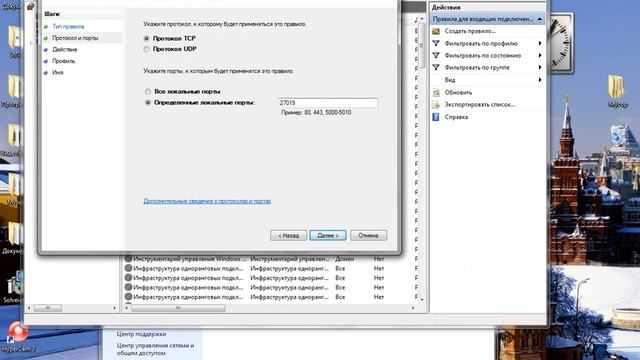
Task: Click the export icon beside 'Экспортировать список...'
Action: tap(436, 105)
